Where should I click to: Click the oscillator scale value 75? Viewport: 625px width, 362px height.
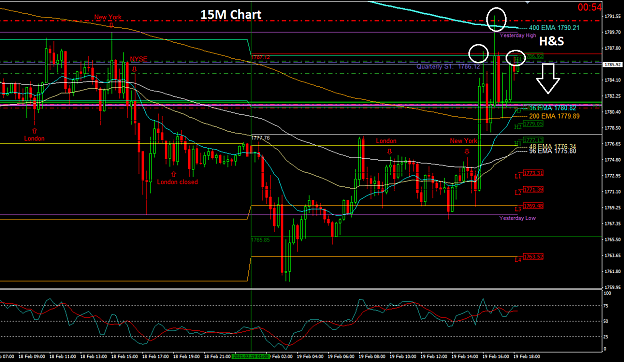click(607, 306)
